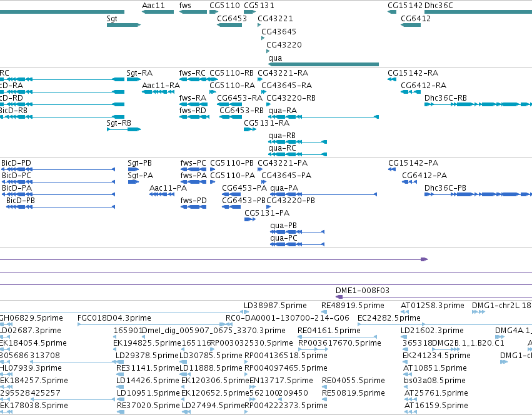Open the long qua gene bar
Screen dimensions: 532x415
[x=323, y=64]
